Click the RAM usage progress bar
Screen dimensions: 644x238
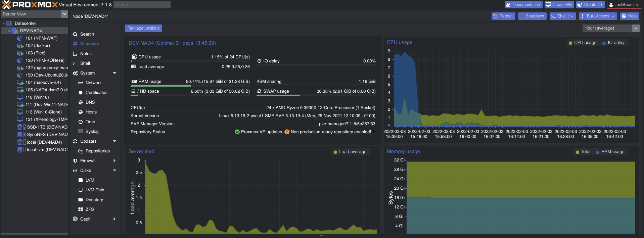click(x=190, y=86)
